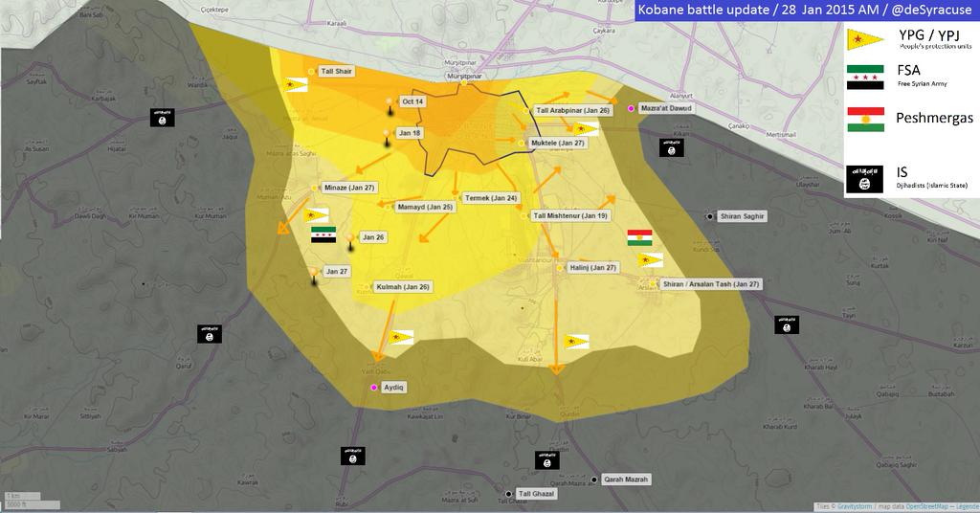The height and width of the screenshot is (513, 980).
Task: Open the Gravitystorm tiles attribution link
Action: (x=857, y=506)
